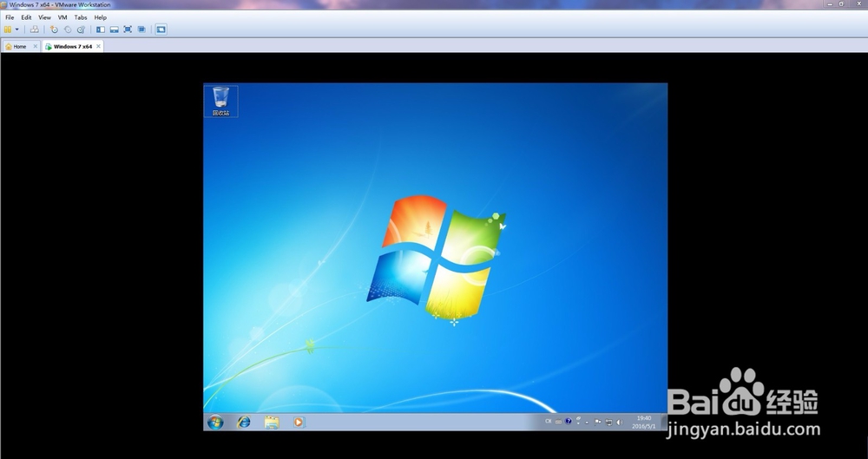Open Action Center flag icon
This screenshot has width=868, height=459.
pos(598,422)
